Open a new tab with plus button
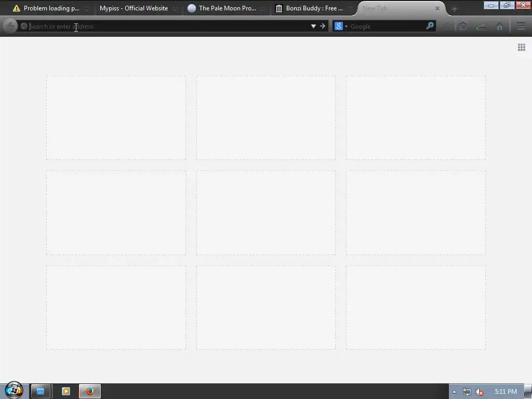 (454, 9)
